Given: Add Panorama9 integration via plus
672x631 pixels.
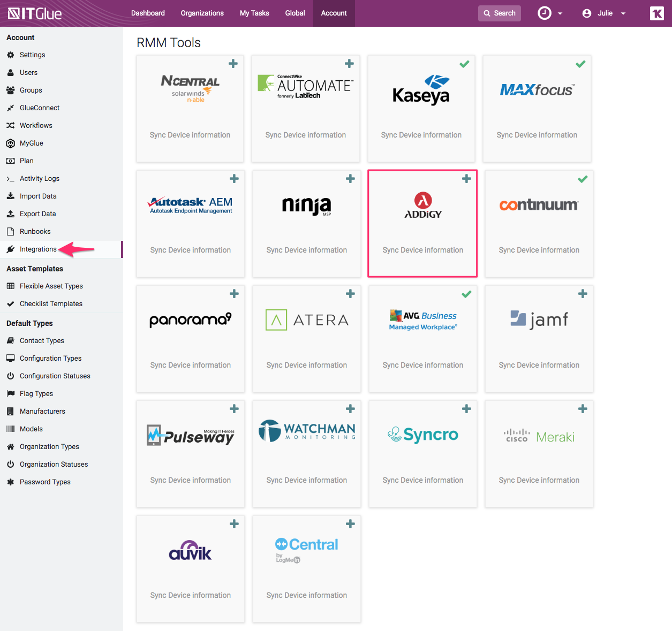Looking at the screenshot, I should coord(234,294).
